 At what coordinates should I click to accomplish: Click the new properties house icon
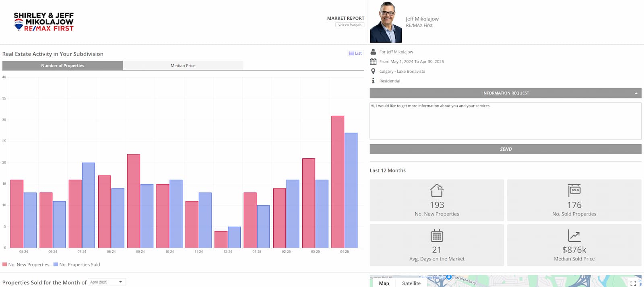point(437,190)
